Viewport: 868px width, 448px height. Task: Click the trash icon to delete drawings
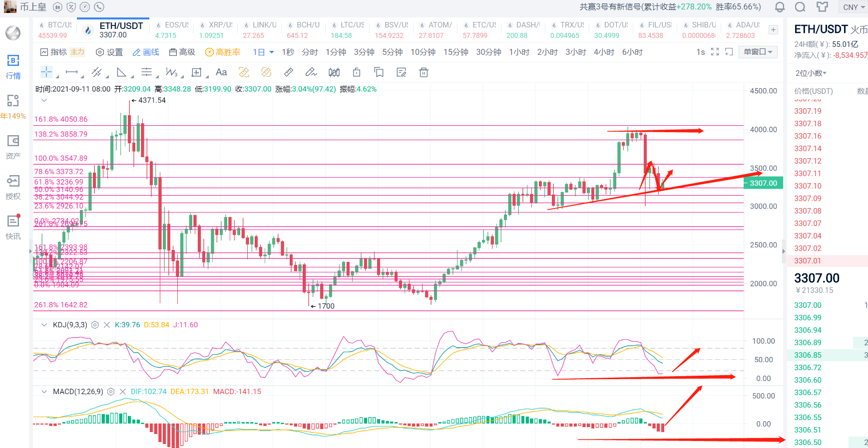pos(424,73)
